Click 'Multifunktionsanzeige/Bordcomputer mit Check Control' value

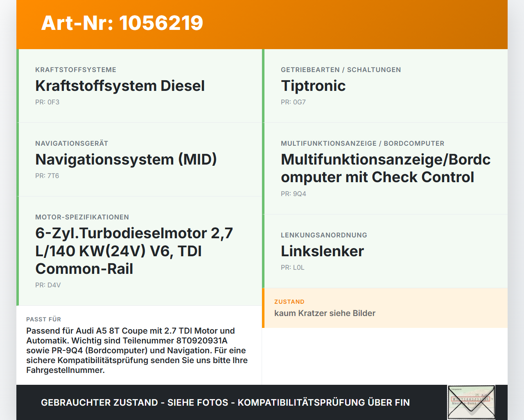pos(386,168)
